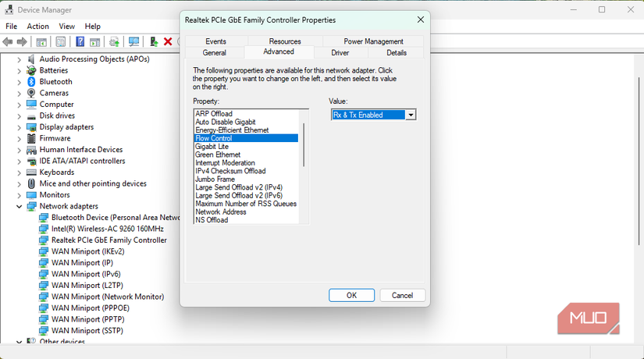Expand the Batteries tree node
The image size is (644, 359).
19,71
